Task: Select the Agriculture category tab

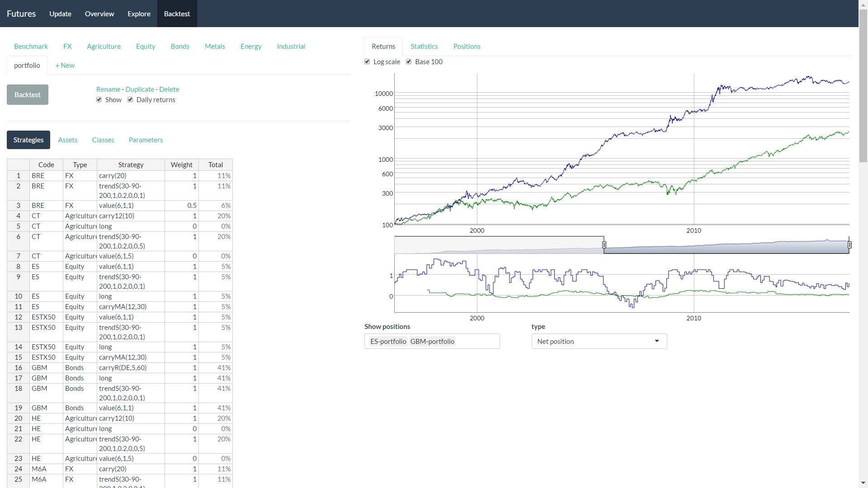Action: [x=104, y=47]
